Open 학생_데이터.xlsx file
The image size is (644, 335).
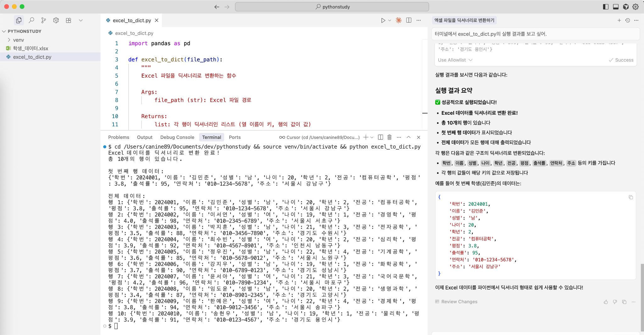[30, 48]
